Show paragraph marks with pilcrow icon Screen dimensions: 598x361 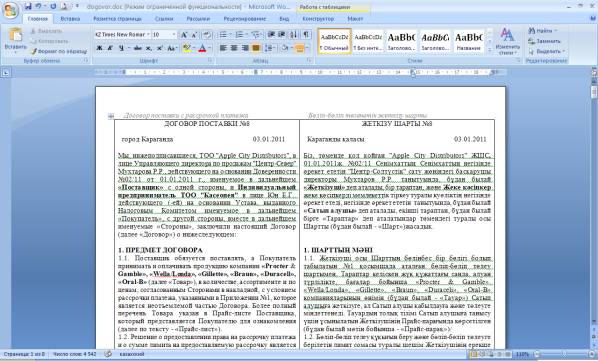pyautogui.click(x=306, y=35)
